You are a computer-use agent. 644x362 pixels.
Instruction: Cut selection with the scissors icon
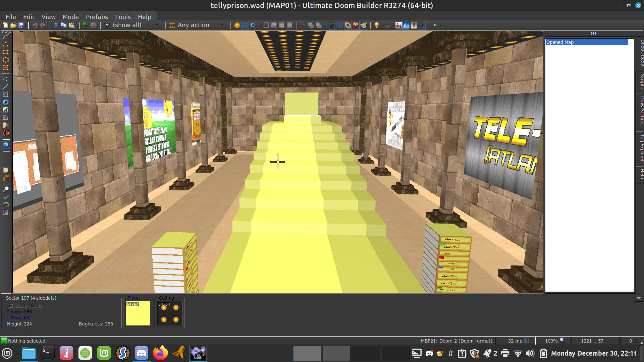tap(56, 25)
